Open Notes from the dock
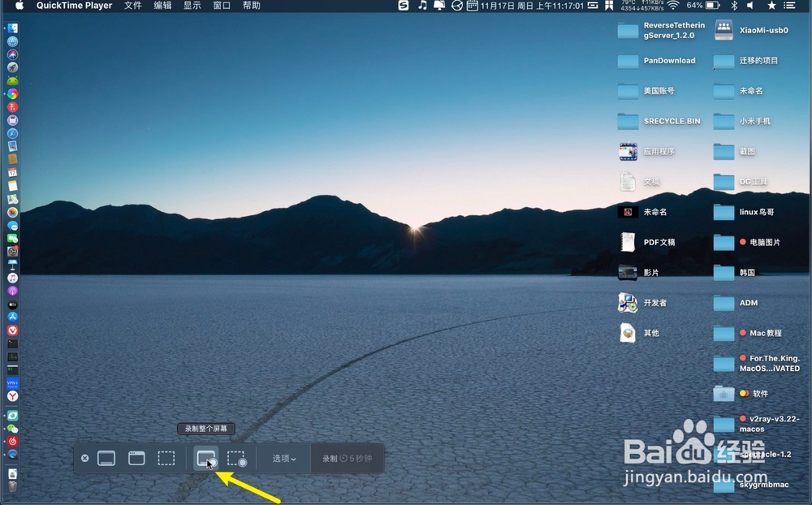This screenshot has height=505, width=812. point(12,185)
